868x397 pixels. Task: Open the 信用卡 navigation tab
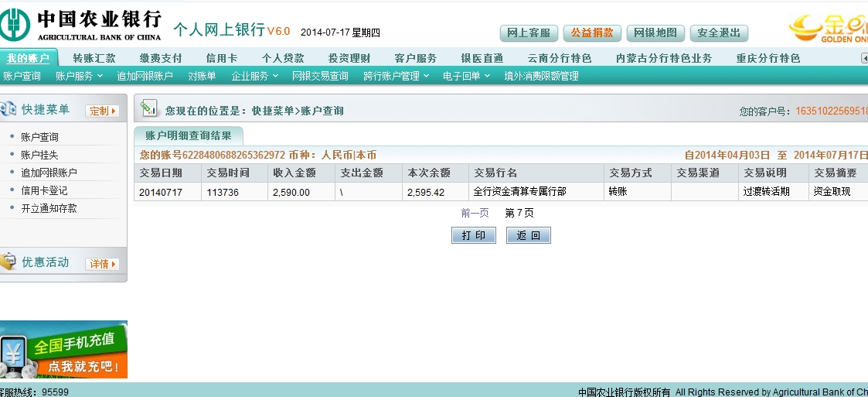pos(221,58)
